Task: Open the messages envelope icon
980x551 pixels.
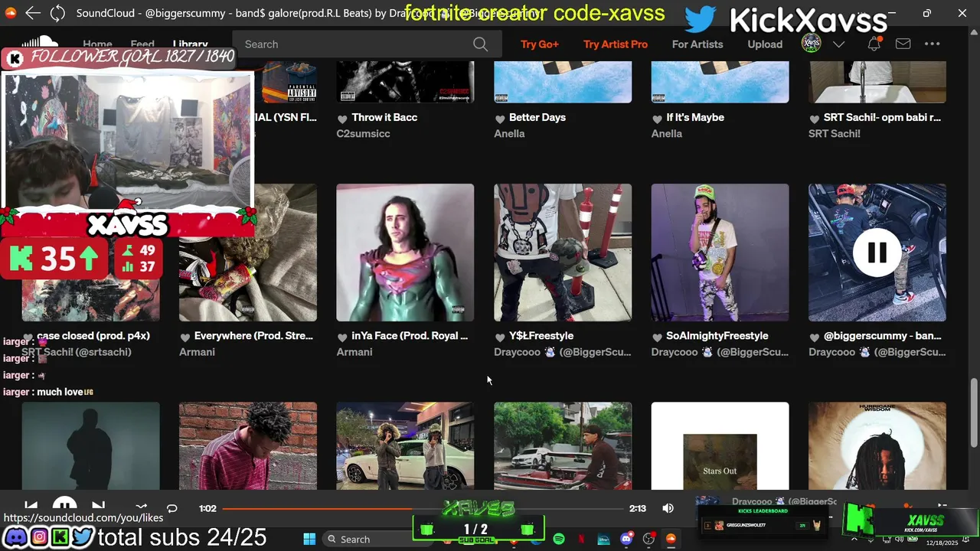Action: click(903, 44)
